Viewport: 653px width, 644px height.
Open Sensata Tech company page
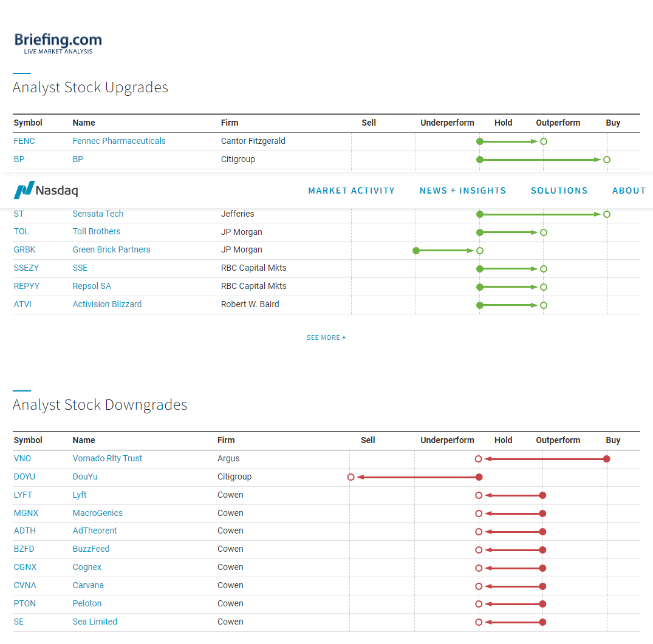tap(98, 214)
